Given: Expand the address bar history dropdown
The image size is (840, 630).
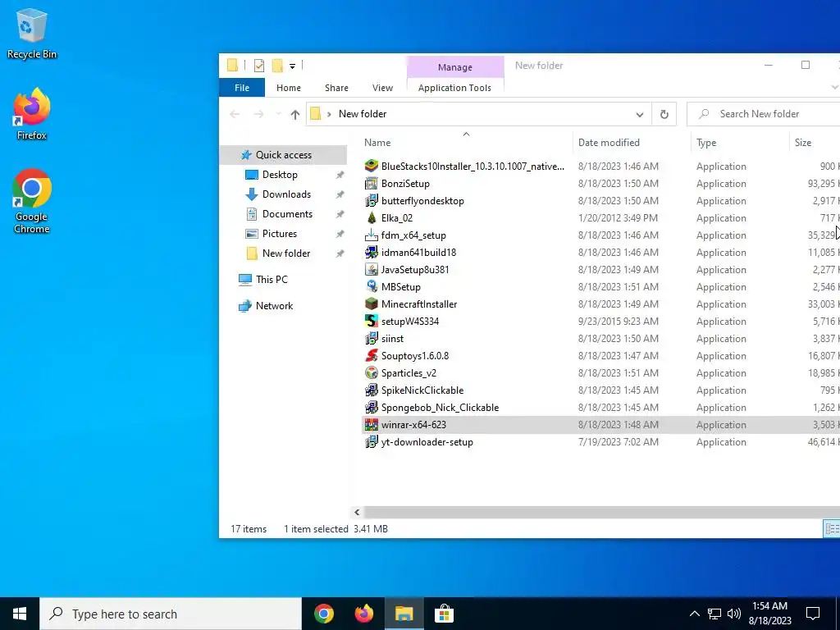Looking at the screenshot, I should click(x=640, y=114).
